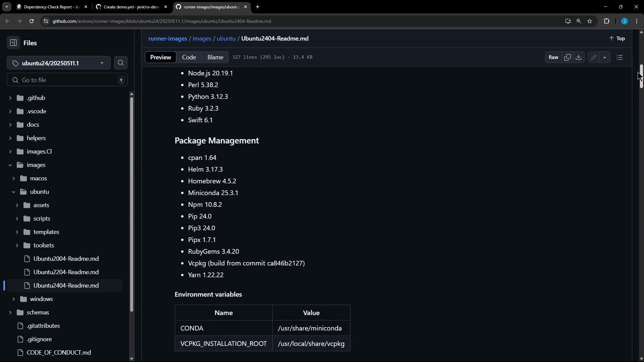Switch to Blame view
The image size is (644, 362).
click(x=215, y=57)
